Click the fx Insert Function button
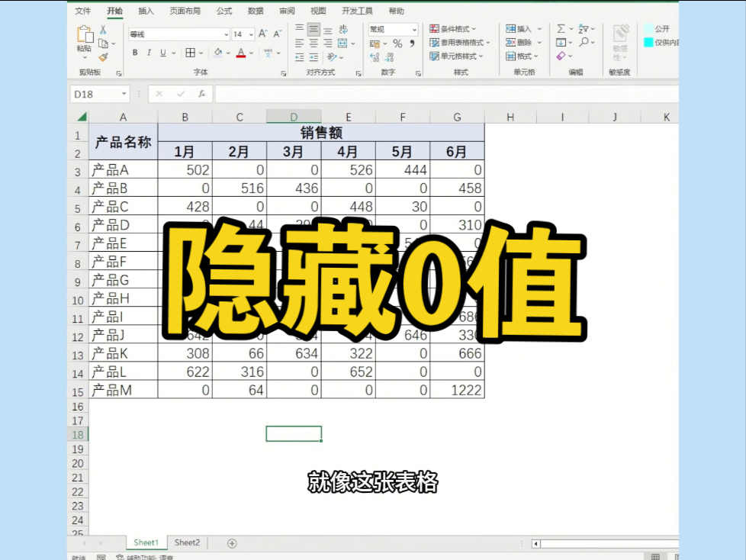The width and height of the screenshot is (746, 560). (x=203, y=94)
